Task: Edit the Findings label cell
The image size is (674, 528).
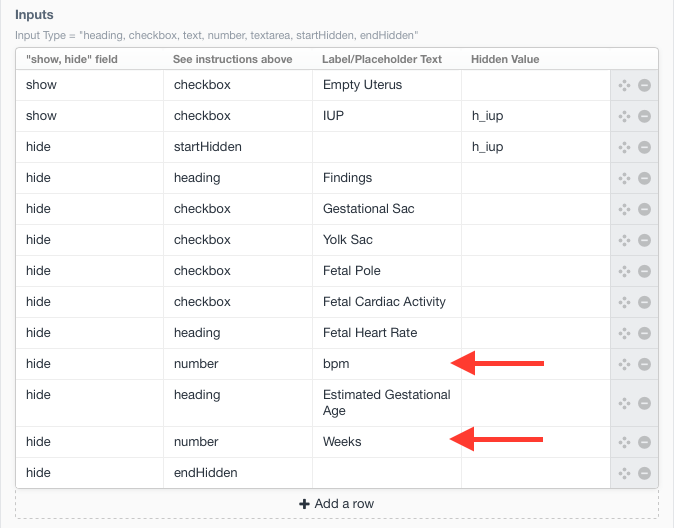Action: [387, 178]
